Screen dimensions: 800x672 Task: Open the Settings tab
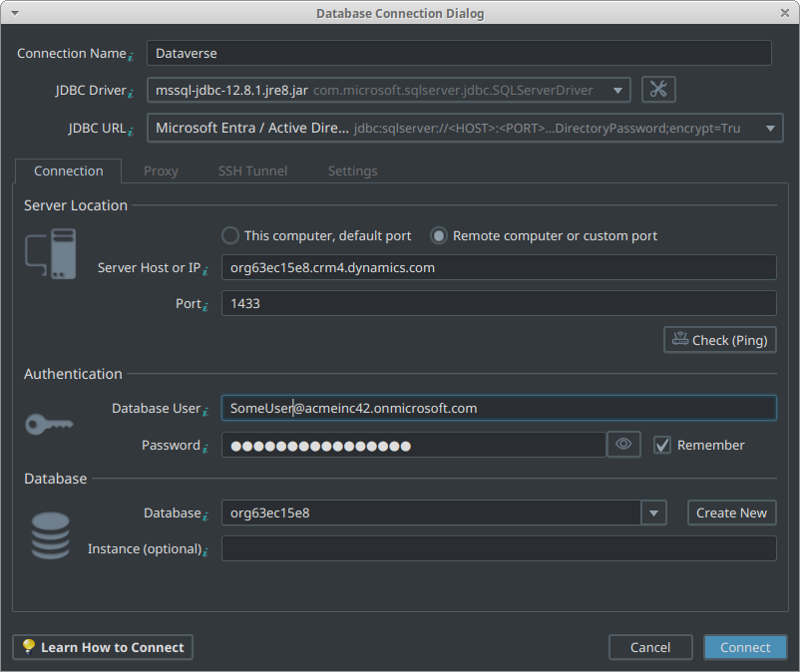pyautogui.click(x=352, y=170)
